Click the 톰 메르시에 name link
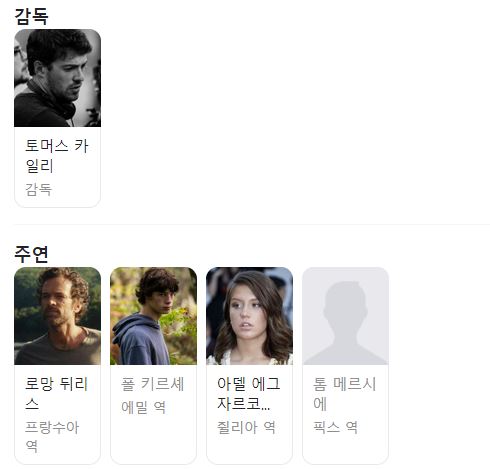 [x=344, y=393]
